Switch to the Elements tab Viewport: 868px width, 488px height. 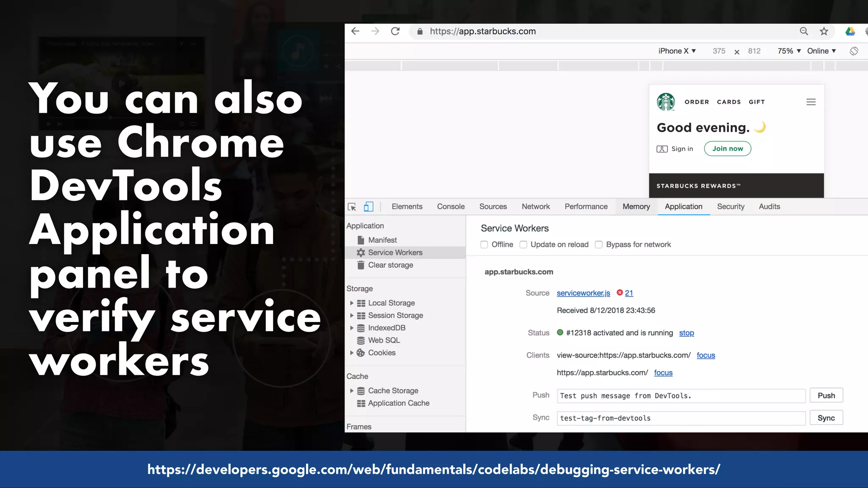[x=407, y=207]
